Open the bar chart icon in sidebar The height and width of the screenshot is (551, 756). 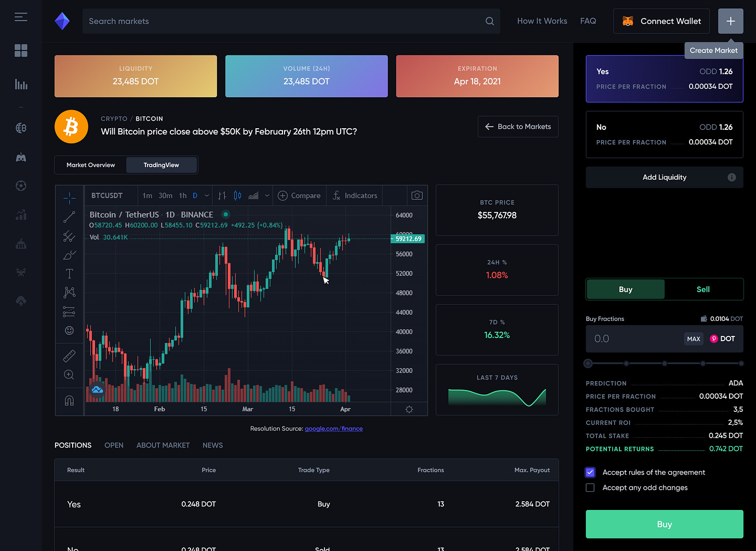(21, 84)
